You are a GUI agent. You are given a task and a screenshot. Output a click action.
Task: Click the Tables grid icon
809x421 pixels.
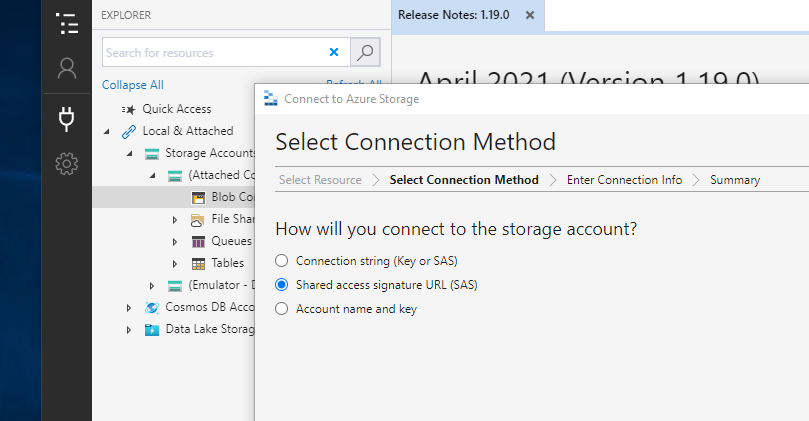pyautogui.click(x=198, y=264)
